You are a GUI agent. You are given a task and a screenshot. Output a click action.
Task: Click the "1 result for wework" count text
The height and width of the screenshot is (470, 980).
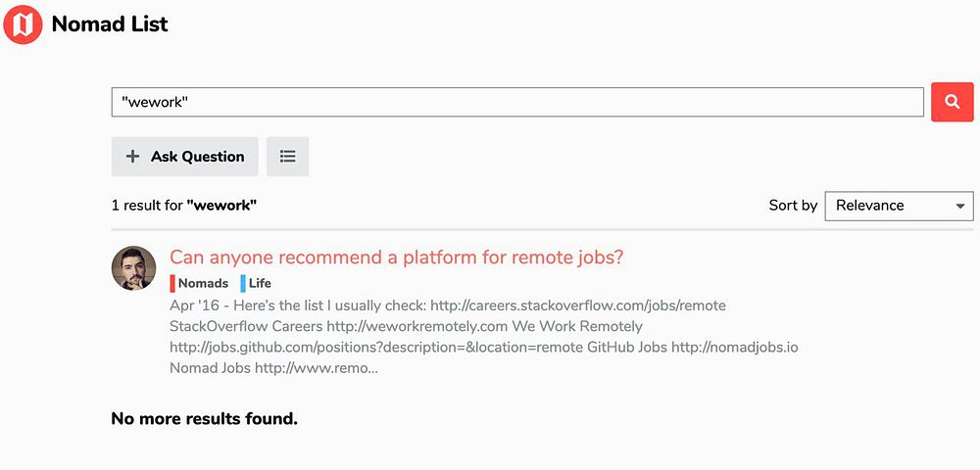184,206
